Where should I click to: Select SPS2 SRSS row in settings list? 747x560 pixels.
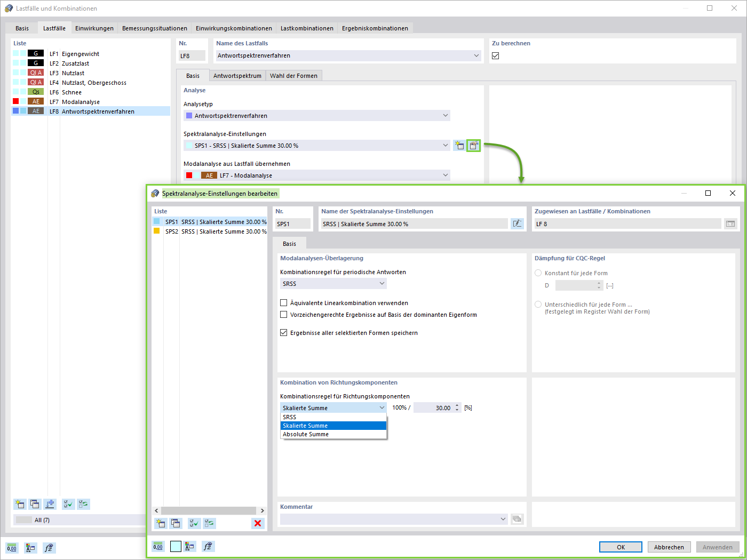(x=210, y=231)
